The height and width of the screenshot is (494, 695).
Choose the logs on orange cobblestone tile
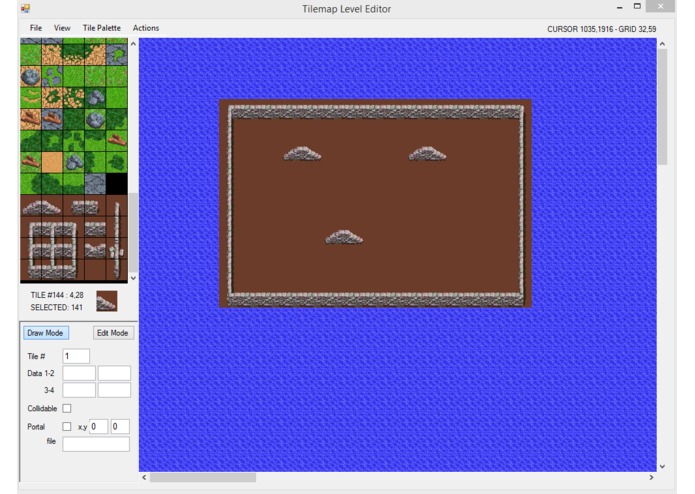31,120
